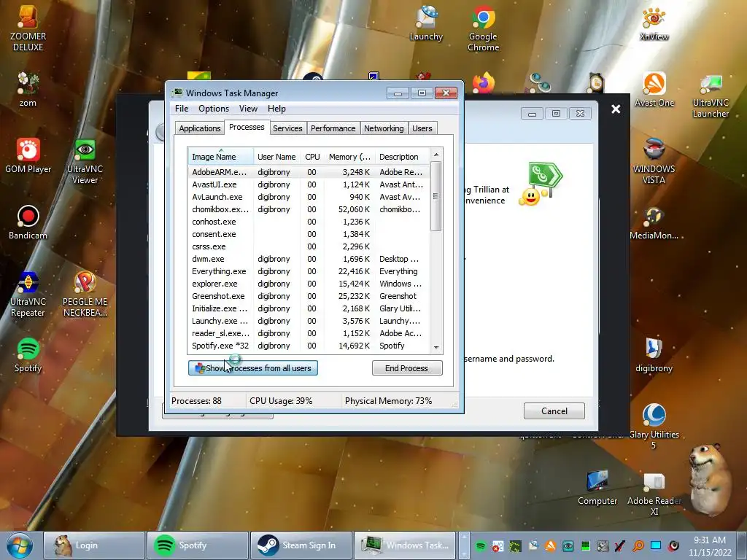This screenshot has width=747, height=560.
Task: Select the Launchy desktop icon
Action: pyautogui.click(x=426, y=24)
